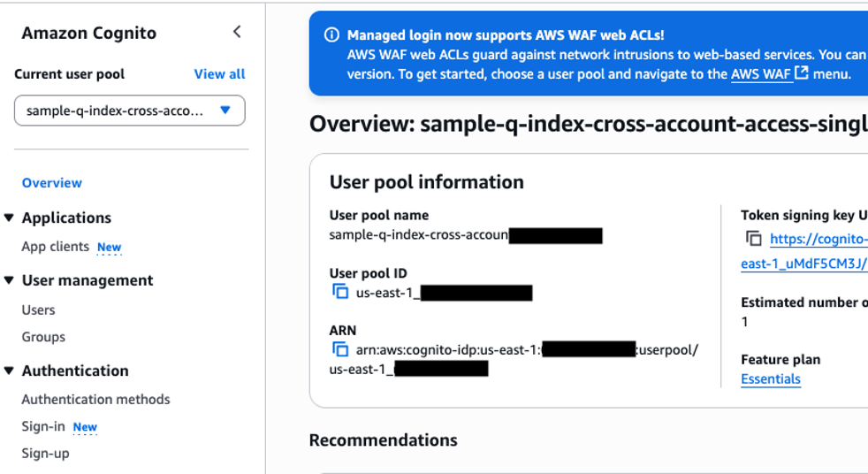Copy the ARN value

(x=340, y=349)
